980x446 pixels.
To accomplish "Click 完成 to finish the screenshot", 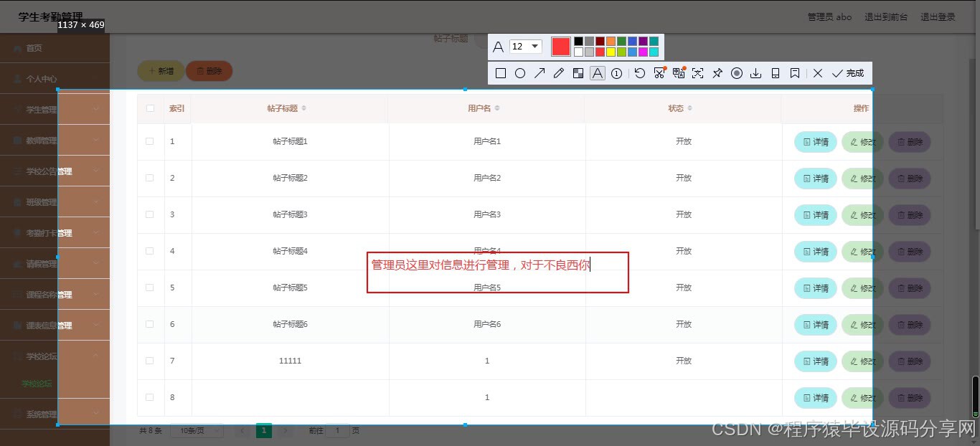I will click(848, 73).
